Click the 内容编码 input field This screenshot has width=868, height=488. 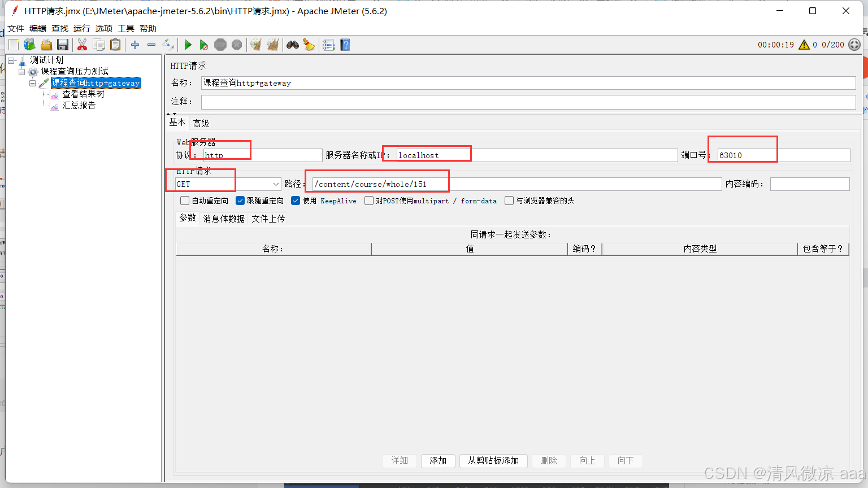click(x=810, y=184)
